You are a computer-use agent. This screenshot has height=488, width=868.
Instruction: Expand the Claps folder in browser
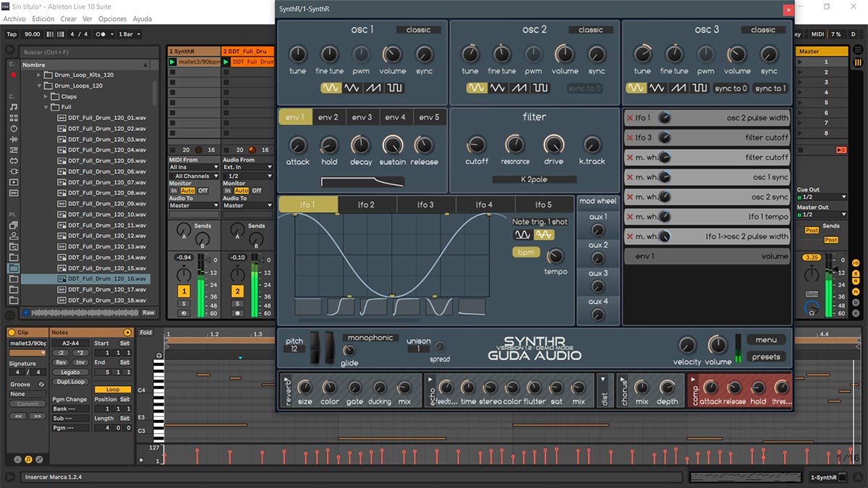coord(47,96)
